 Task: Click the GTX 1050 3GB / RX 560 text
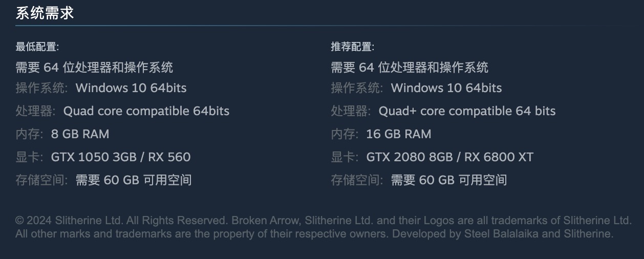click(x=121, y=157)
